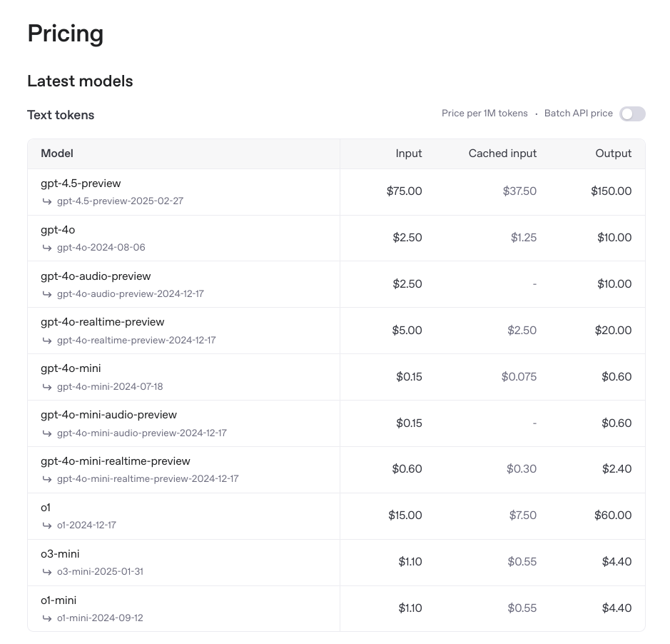Click the Model column header

(57, 154)
